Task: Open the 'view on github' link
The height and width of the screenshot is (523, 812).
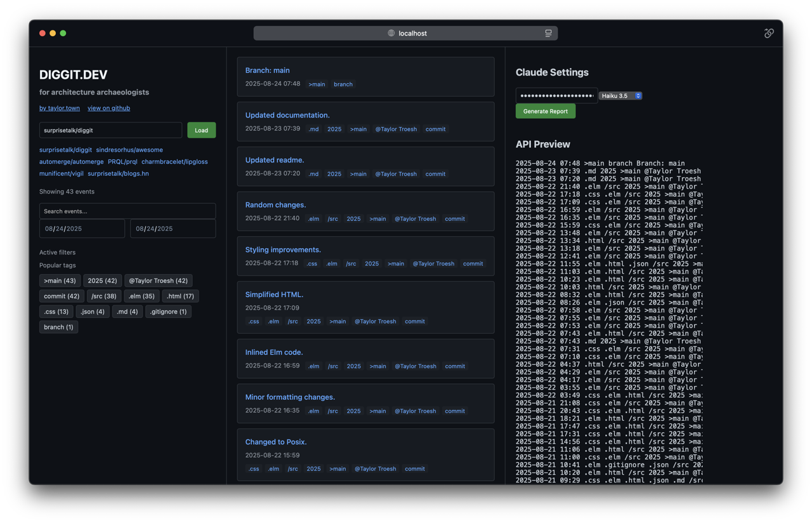Action: click(108, 108)
